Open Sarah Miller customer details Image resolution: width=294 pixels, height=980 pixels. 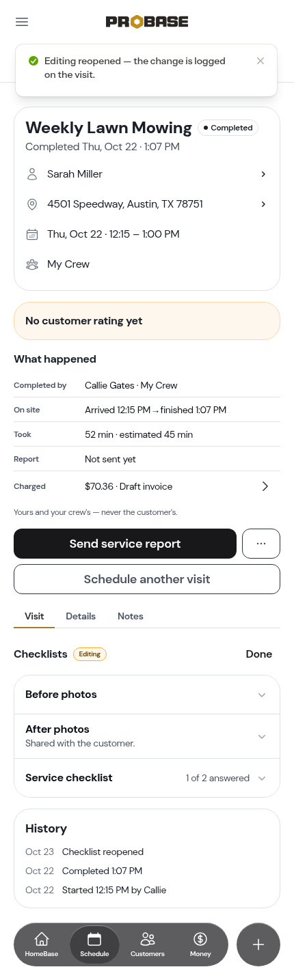click(x=147, y=174)
